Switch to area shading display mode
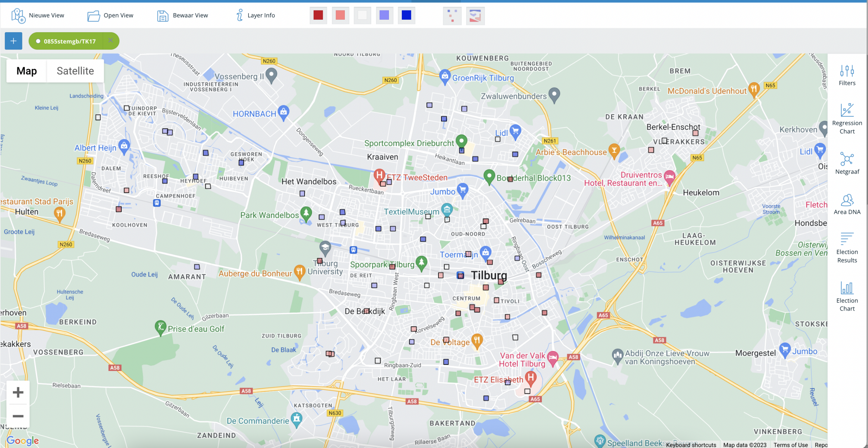Viewport: 868px width, 448px height. [x=475, y=16]
